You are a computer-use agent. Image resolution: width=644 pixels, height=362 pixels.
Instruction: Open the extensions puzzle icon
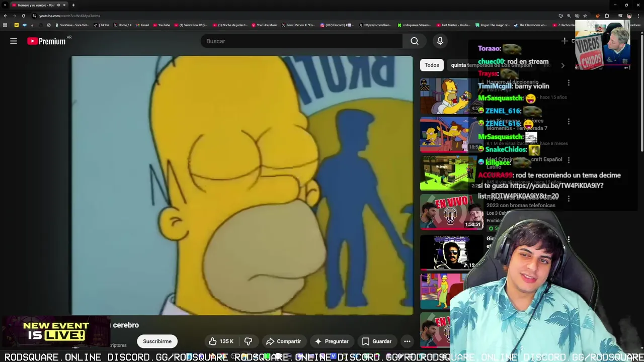pos(607,16)
